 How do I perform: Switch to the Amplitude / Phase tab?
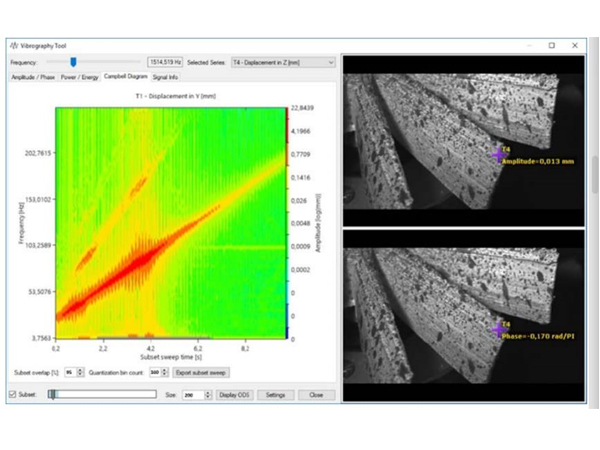tap(32, 76)
